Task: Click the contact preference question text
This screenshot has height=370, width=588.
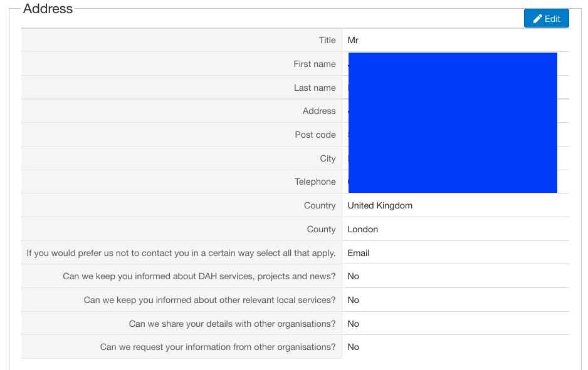Action: pyautogui.click(x=181, y=253)
